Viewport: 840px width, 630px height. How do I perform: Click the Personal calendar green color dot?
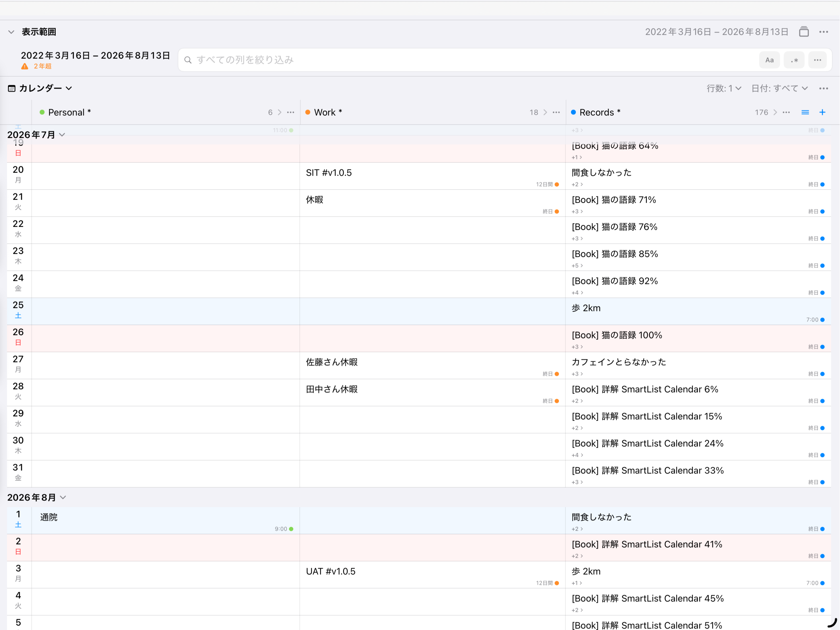[x=42, y=113]
